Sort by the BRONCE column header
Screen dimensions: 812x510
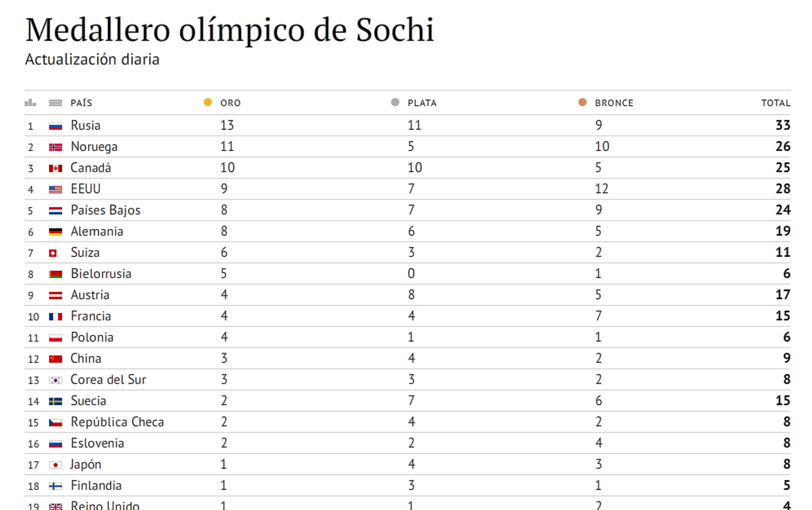(614, 103)
